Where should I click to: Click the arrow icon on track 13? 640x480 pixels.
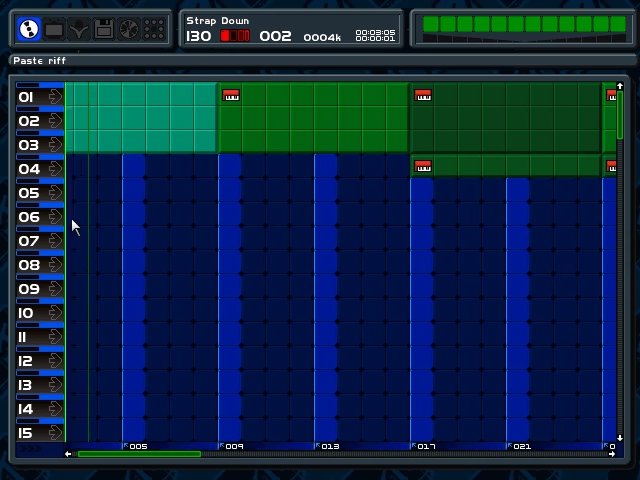[x=55, y=385]
